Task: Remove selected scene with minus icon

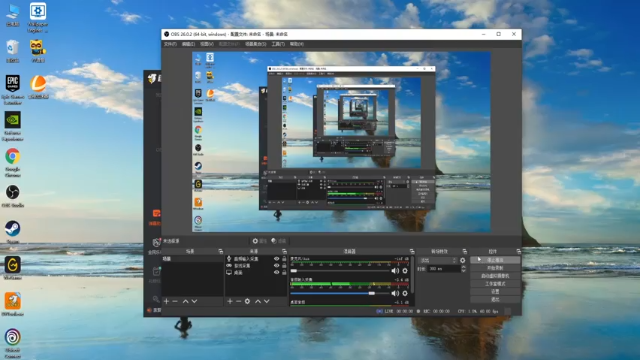Action: 175,301
